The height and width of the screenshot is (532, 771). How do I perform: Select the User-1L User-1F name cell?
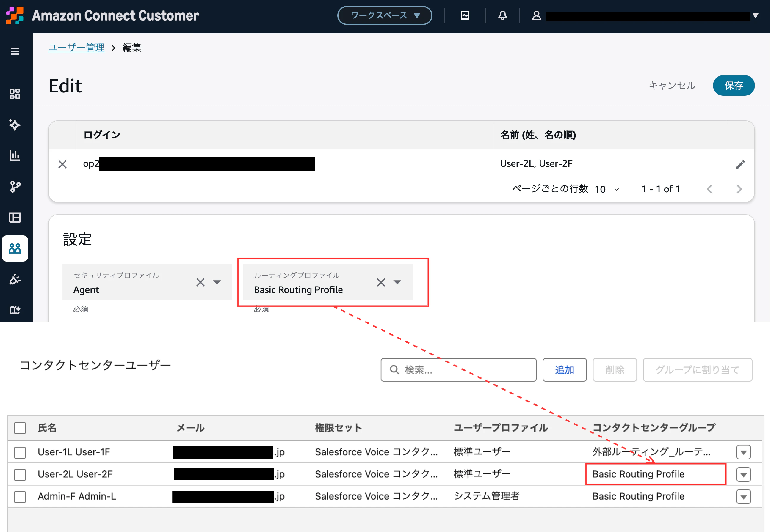tap(74, 452)
